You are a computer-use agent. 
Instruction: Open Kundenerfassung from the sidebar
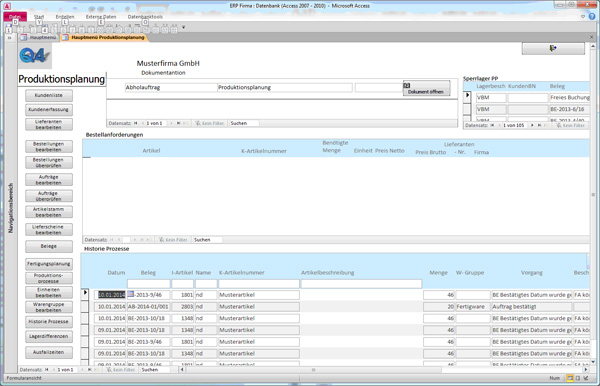pos(49,109)
